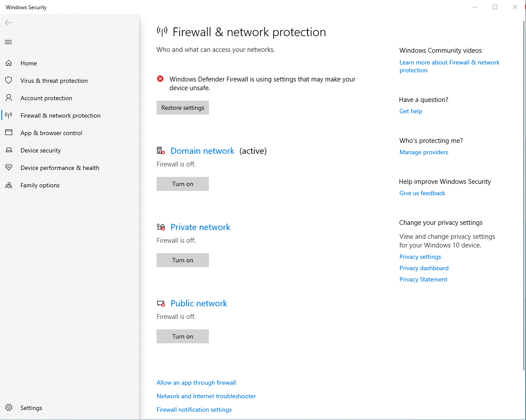Click the App & browser control window icon

[x=8, y=133]
